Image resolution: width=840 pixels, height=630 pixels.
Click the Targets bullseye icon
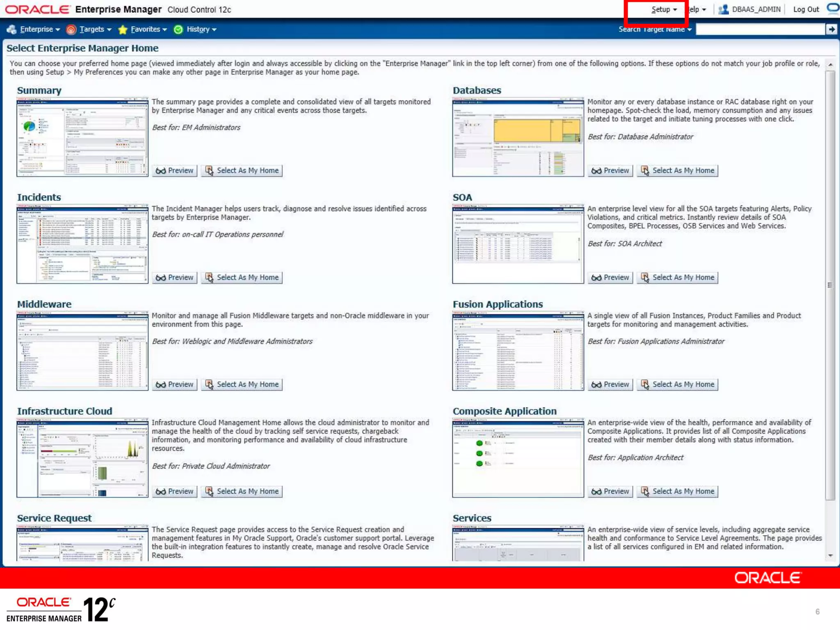71,30
